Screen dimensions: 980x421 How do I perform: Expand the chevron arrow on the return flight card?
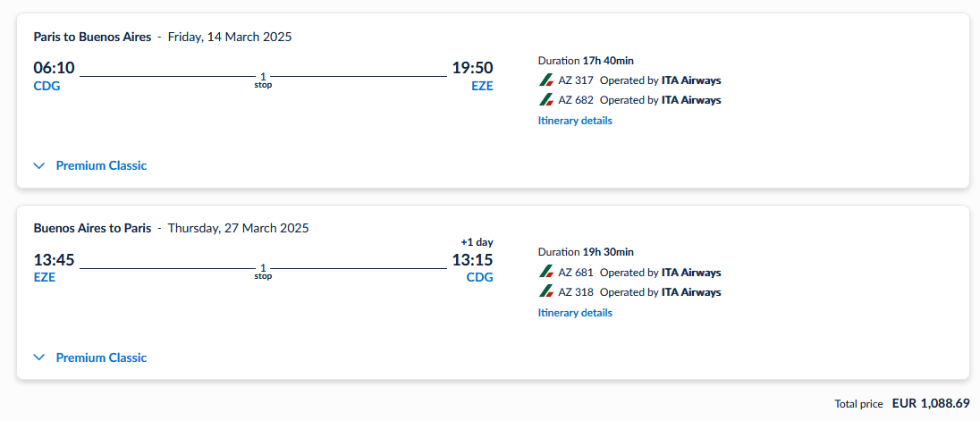(x=38, y=358)
